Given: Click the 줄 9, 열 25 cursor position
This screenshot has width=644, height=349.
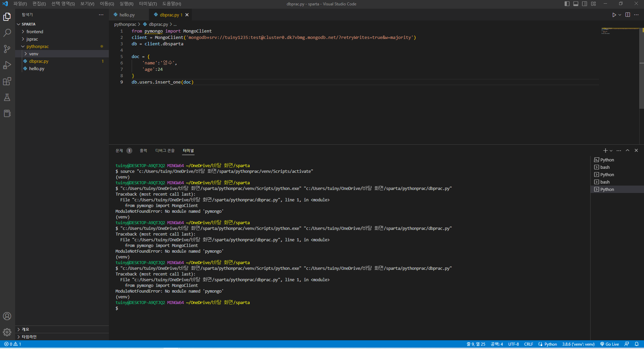Looking at the screenshot, I should (x=476, y=344).
